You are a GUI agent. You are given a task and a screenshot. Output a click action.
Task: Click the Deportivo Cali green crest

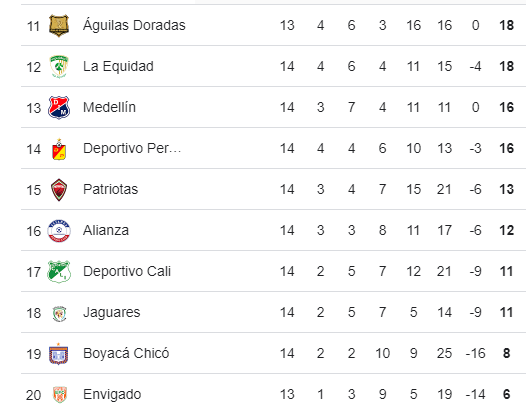(59, 272)
